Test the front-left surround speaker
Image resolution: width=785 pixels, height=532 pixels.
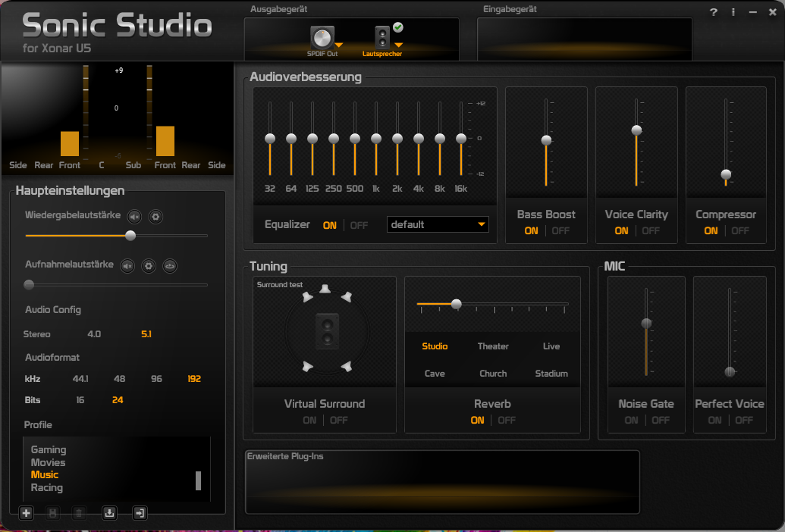[x=307, y=297]
